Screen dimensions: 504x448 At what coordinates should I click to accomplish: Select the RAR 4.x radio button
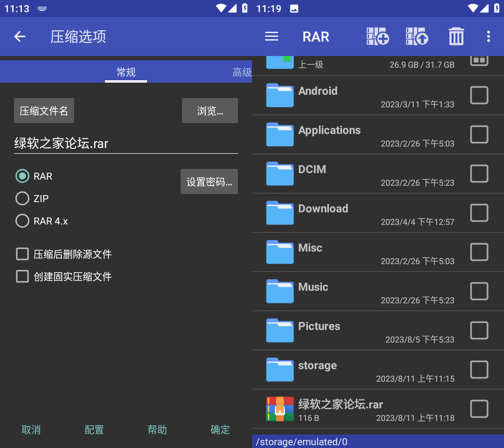click(x=22, y=221)
